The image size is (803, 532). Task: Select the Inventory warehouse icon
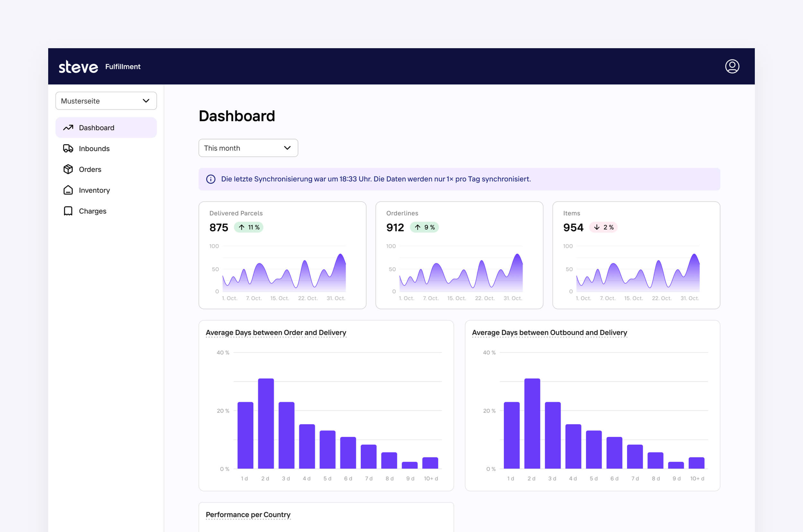(x=68, y=190)
